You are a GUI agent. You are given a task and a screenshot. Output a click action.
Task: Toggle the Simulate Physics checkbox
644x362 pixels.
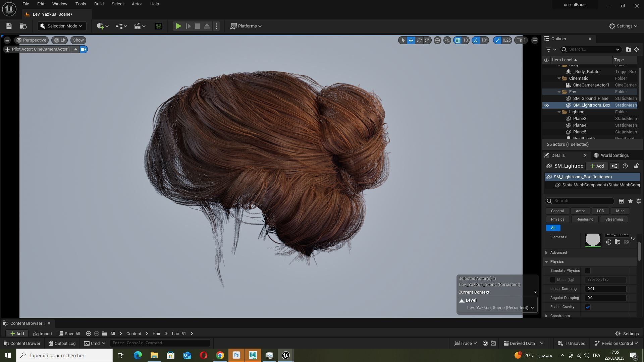[588, 271]
